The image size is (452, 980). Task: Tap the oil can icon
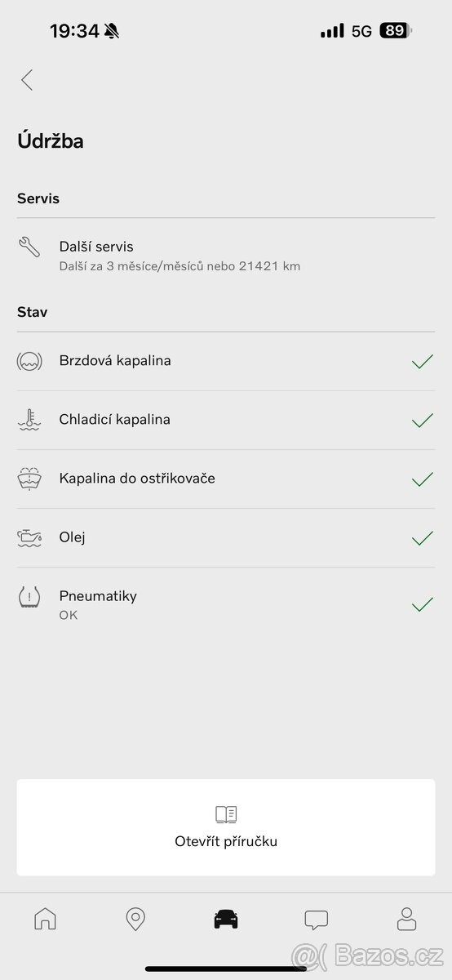coord(29,537)
